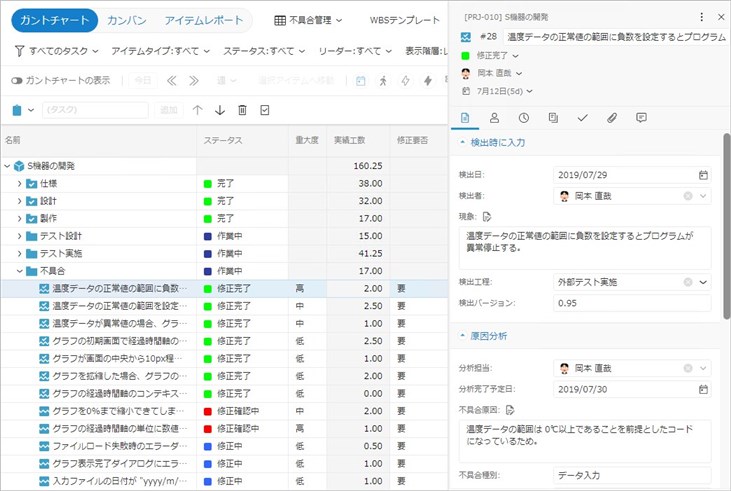Click the green 修正完了 status color in panel
Viewport: 731px width, 491px height.
click(465, 55)
